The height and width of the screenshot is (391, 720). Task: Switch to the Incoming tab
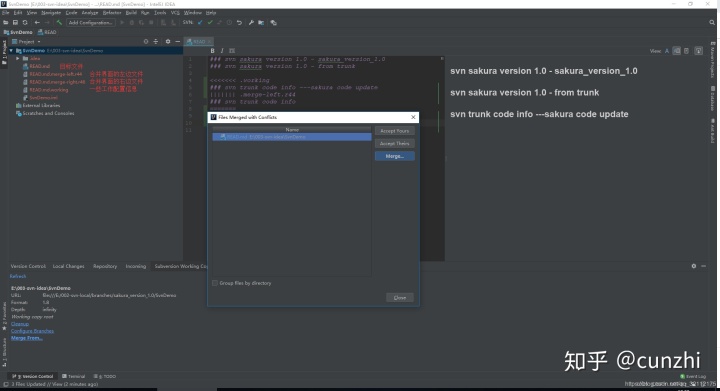tap(136, 266)
